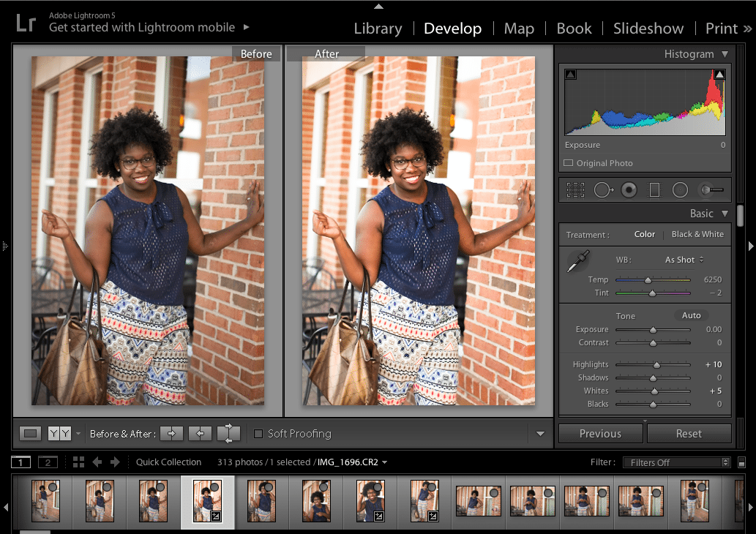Pick the White Balance eyedropper

click(577, 261)
